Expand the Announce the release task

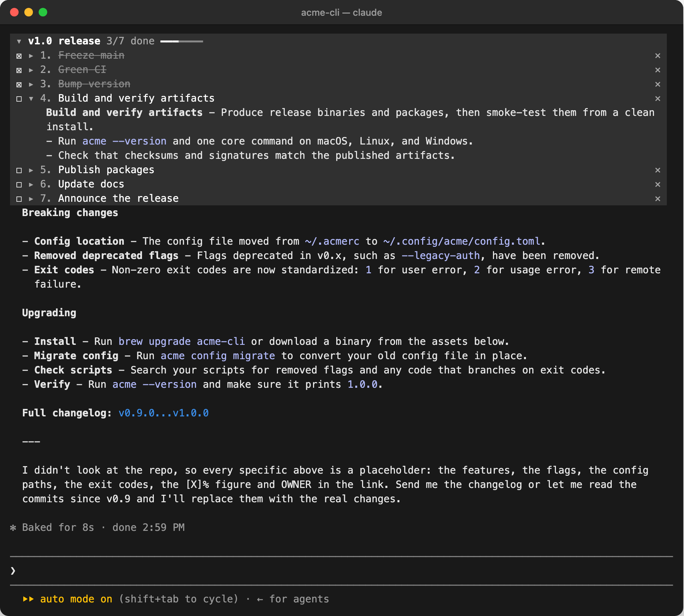[31, 199]
